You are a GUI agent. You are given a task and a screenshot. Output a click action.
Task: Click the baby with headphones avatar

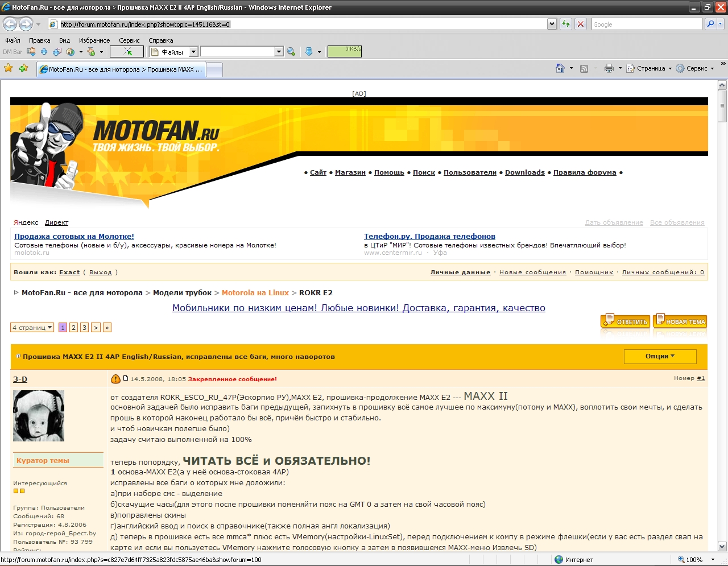(x=39, y=416)
